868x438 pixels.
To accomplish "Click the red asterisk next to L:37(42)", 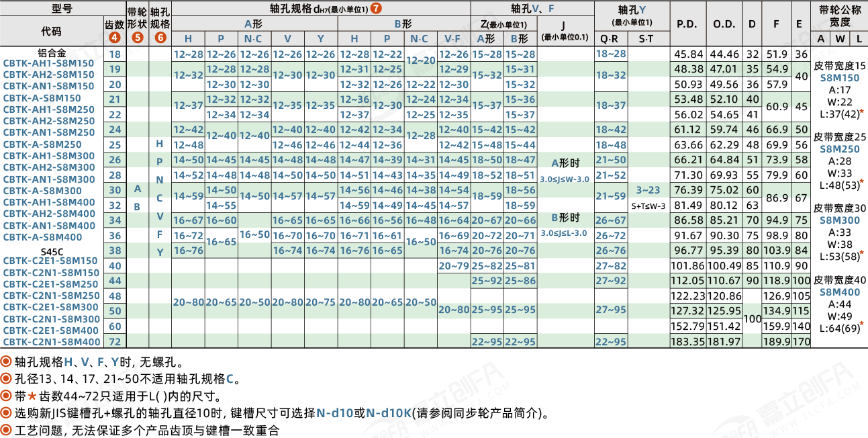I will pos(861,112).
